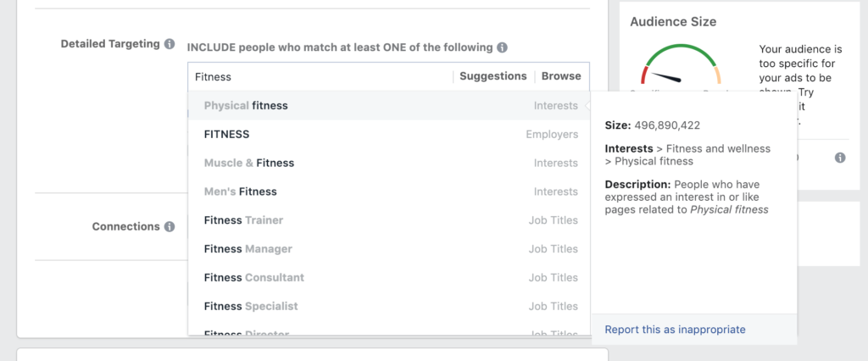Open the Suggestions tab in targeting box

coord(492,76)
